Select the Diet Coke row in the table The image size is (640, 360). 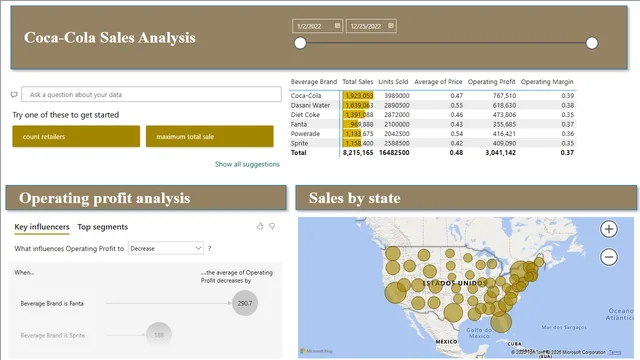[x=432, y=115]
